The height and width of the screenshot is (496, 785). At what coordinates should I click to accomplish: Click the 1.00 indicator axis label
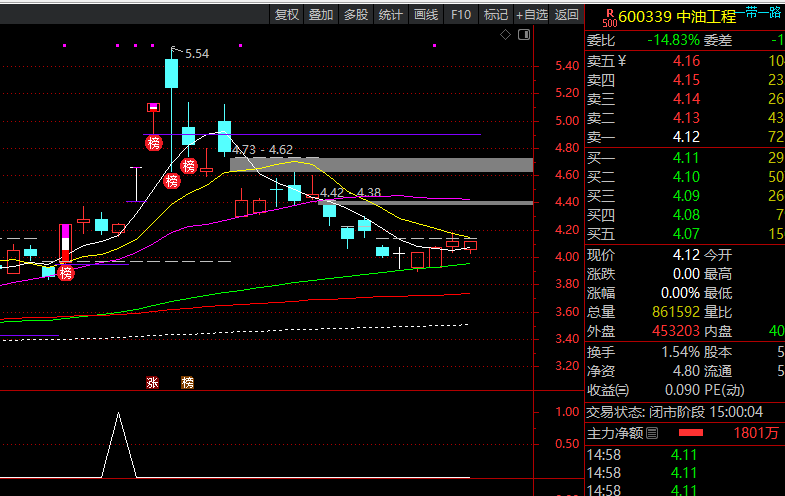coord(567,412)
